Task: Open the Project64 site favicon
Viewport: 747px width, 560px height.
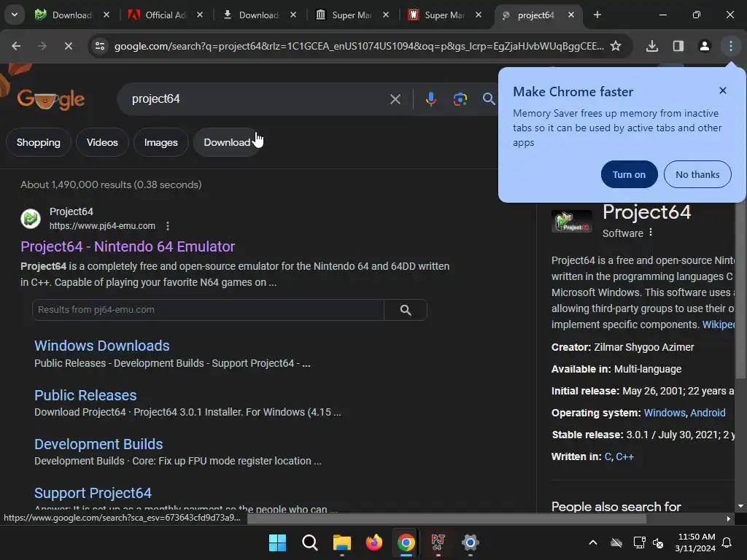Action: click(31, 219)
